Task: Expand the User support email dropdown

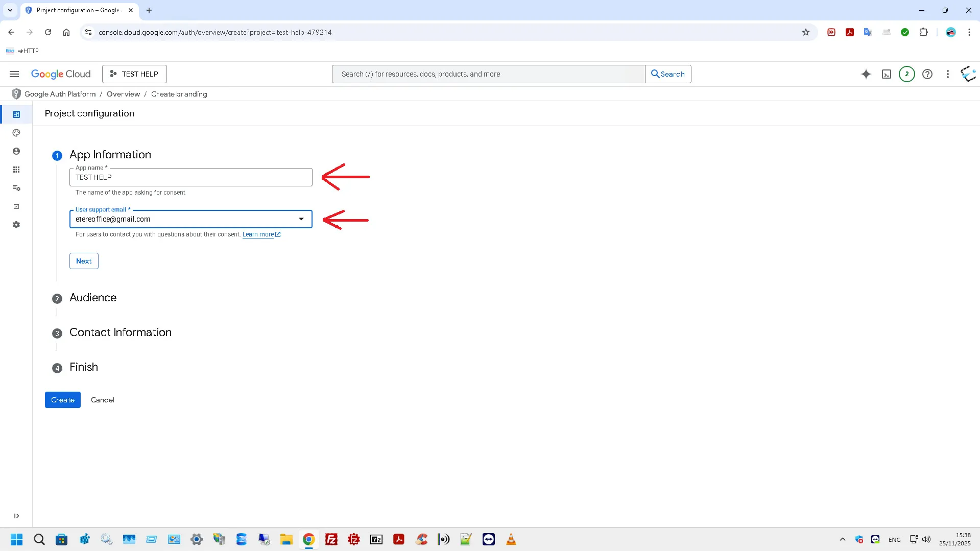Action: coord(301,219)
